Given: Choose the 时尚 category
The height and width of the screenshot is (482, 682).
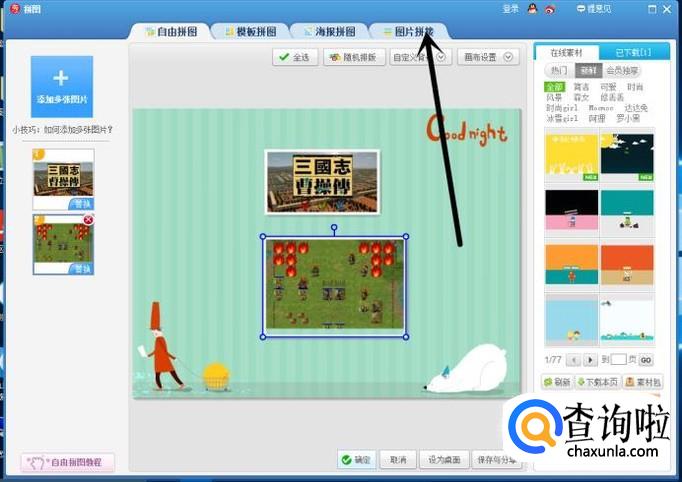Looking at the screenshot, I should pos(635,87).
